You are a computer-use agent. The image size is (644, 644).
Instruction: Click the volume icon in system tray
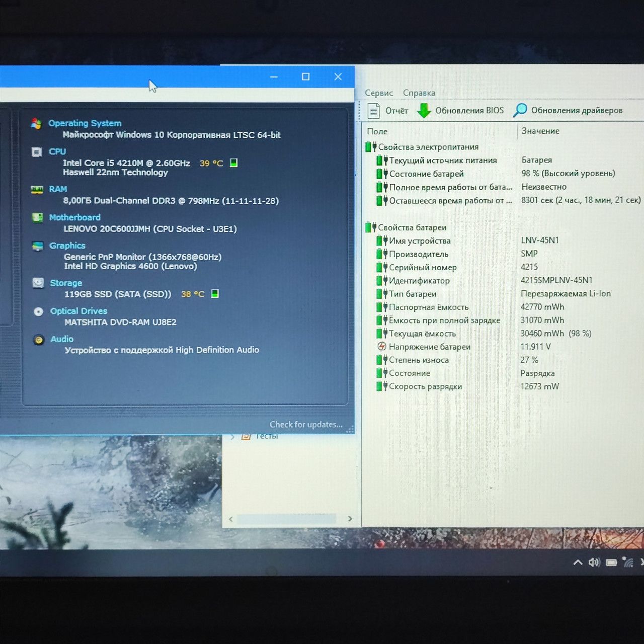pyautogui.click(x=594, y=562)
